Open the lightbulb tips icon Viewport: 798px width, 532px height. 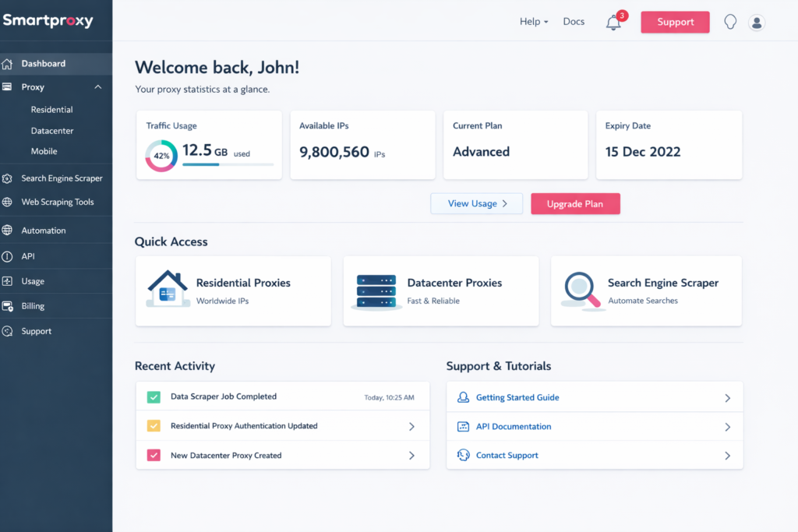(730, 22)
